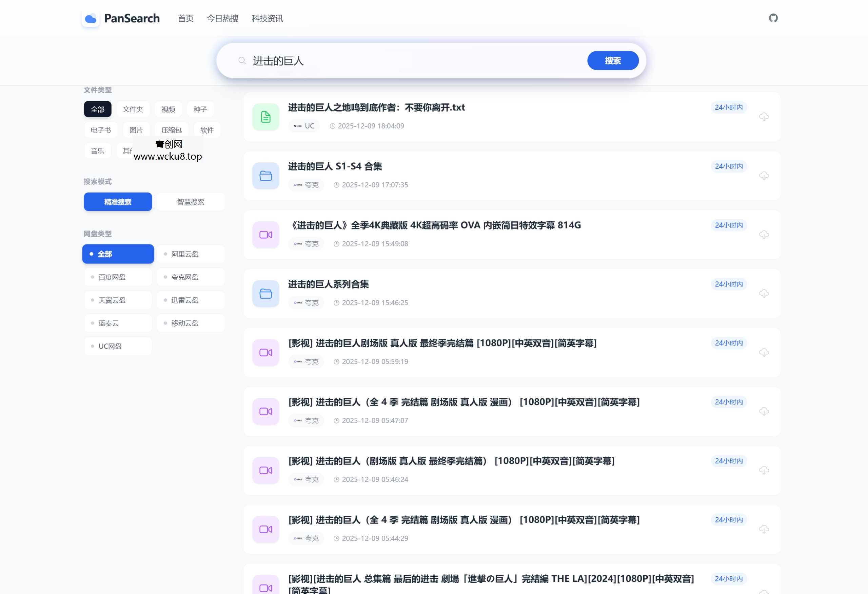868x594 pixels.
Task: Click the search magnifier icon in search bar
Action: coord(241,60)
